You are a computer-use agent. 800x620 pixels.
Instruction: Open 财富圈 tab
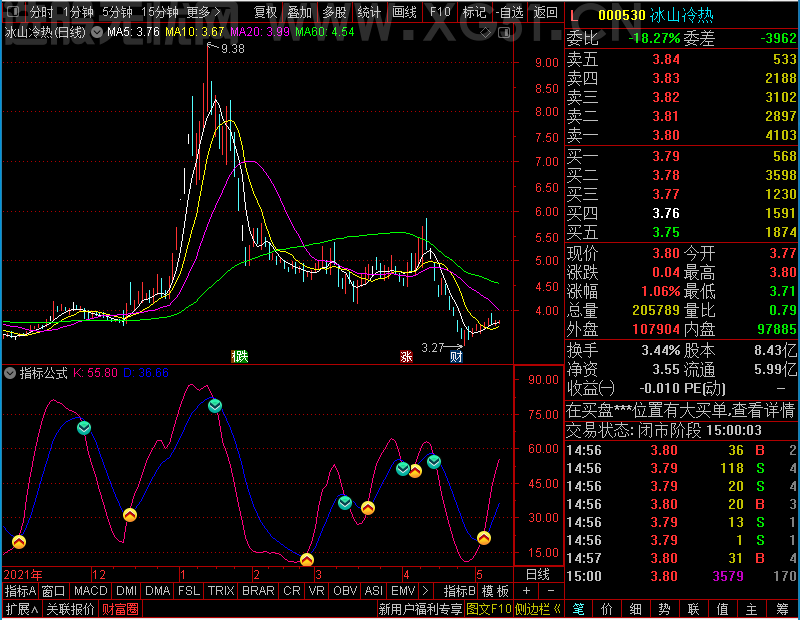[x=120, y=609]
